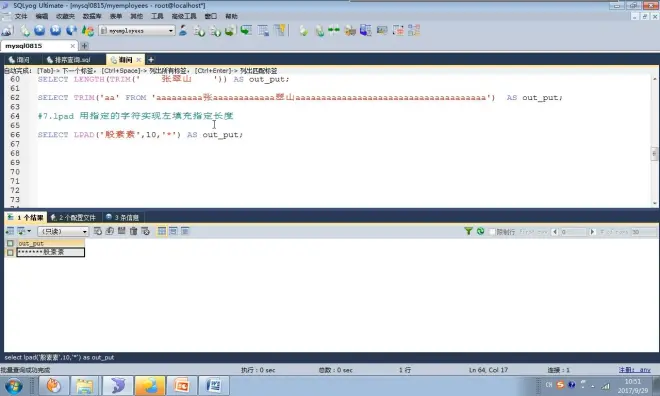Switch to the first 询问 query tab
Screen dimensions: 660x396
(x=19, y=60)
